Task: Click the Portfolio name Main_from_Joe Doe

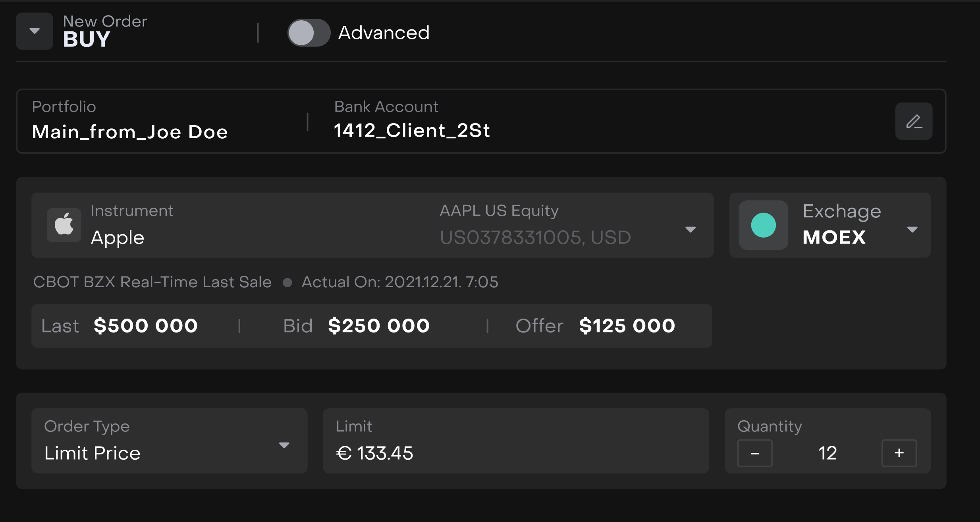Action: pos(130,132)
